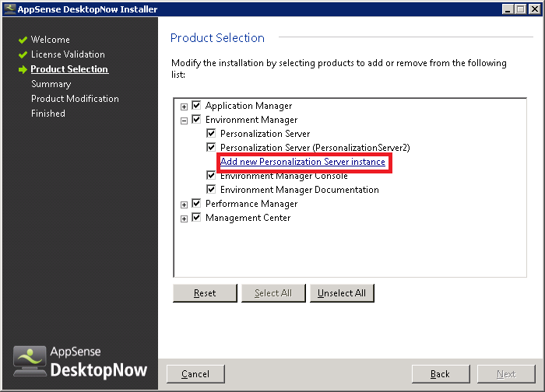Click Add new Personalization Server instance link

(303, 162)
